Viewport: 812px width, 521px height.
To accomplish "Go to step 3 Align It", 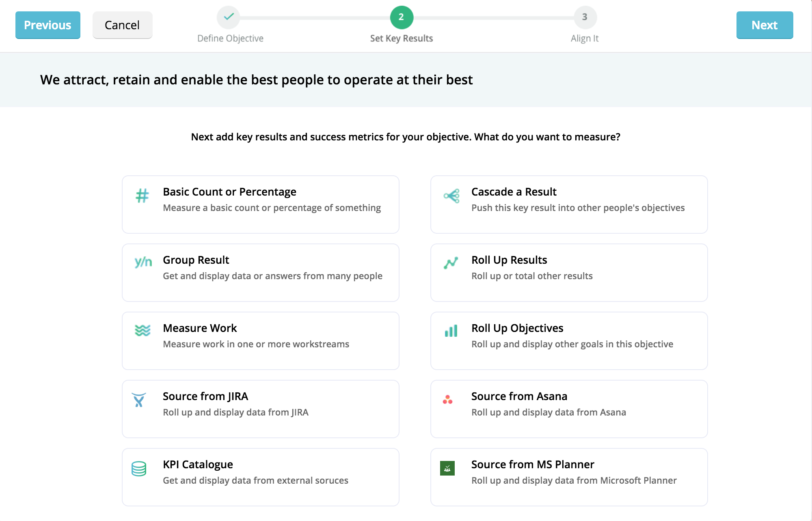I will click(x=585, y=17).
